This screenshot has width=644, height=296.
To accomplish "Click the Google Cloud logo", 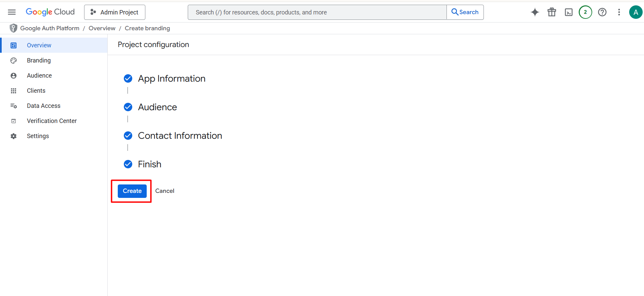I will (x=50, y=12).
